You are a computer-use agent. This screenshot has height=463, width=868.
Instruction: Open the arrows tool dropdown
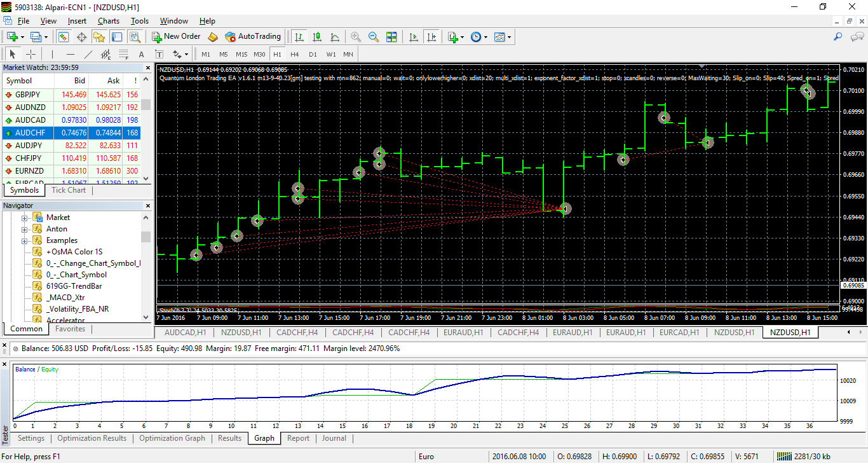[185, 54]
